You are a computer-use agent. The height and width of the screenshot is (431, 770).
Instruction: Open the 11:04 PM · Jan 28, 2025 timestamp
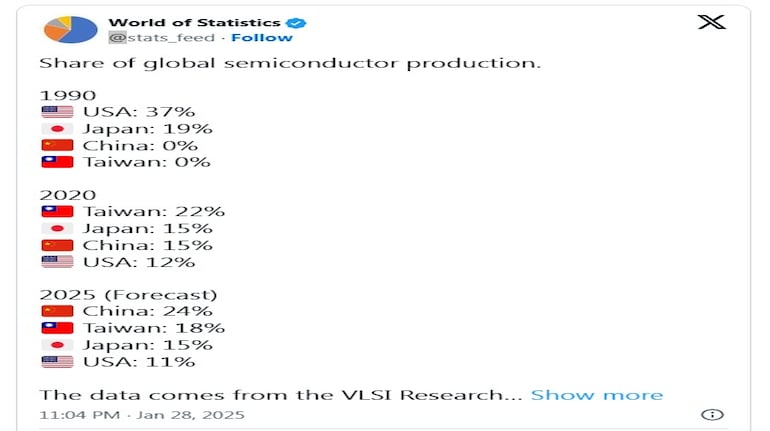(142, 414)
